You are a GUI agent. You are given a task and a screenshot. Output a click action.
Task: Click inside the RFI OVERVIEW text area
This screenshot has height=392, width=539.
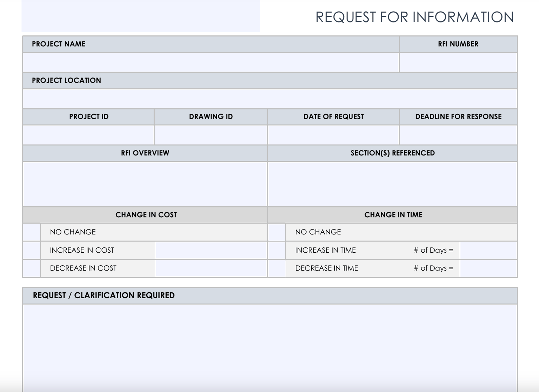pyautogui.click(x=145, y=182)
